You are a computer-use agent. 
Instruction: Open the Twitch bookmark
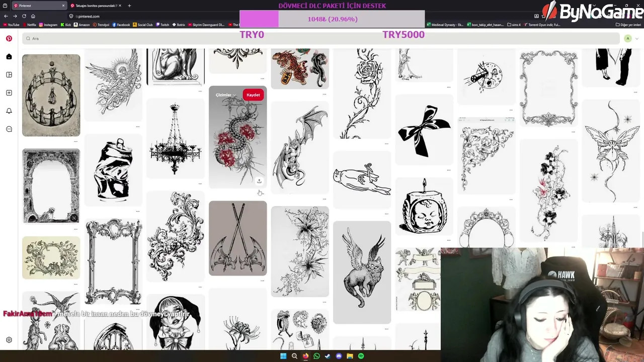163,25
